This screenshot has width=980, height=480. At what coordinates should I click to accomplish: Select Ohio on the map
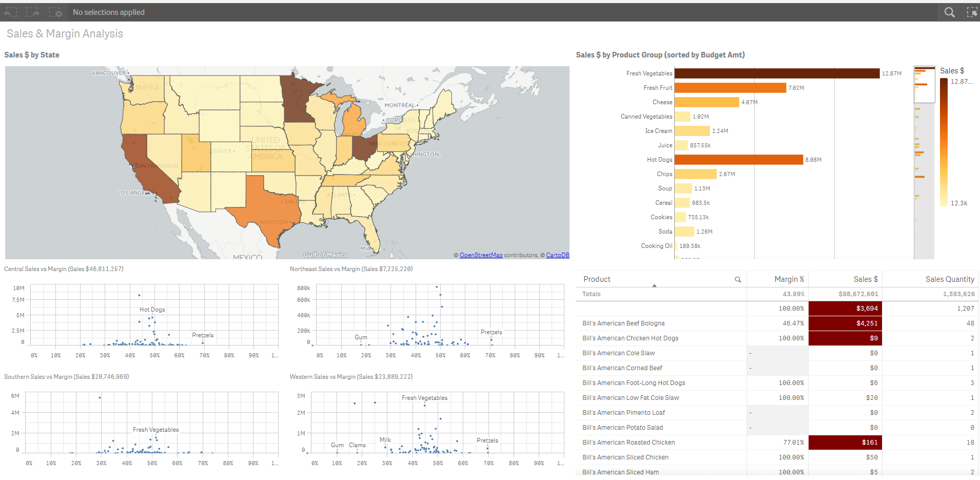click(364, 148)
